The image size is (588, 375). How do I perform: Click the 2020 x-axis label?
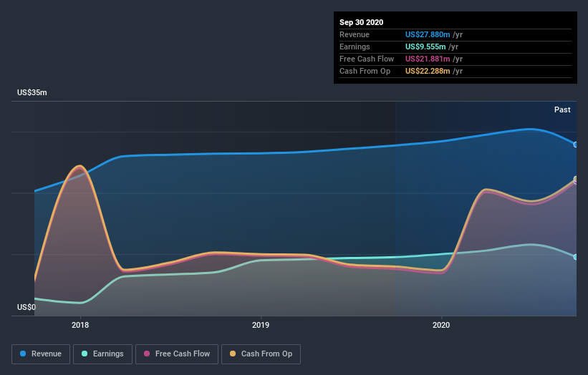[x=441, y=325]
